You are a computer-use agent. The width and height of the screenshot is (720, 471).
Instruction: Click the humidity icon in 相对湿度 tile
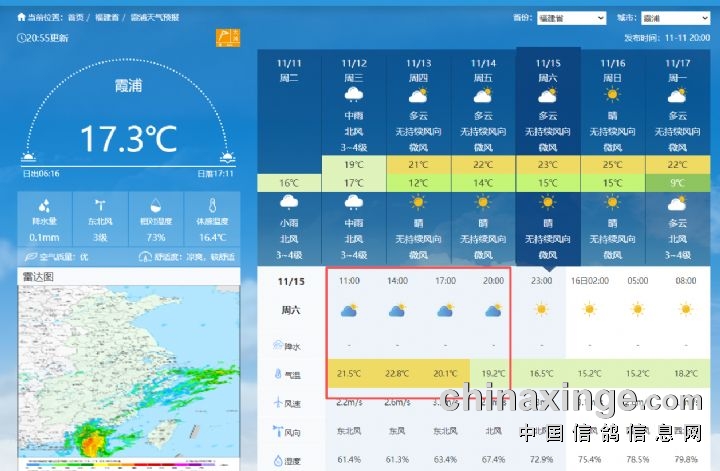pos(155,204)
